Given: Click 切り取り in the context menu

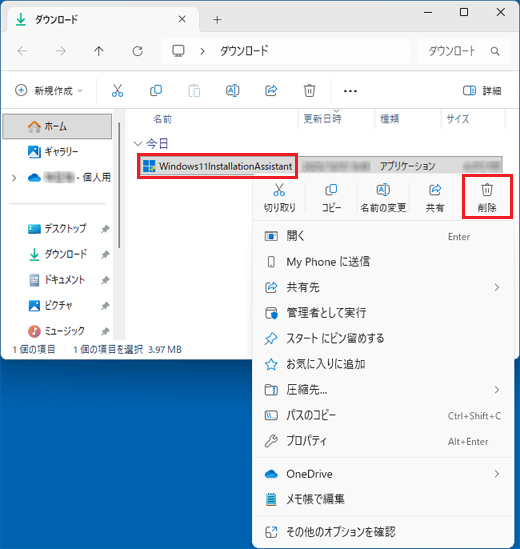Looking at the screenshot, I should tap(279, 198).
